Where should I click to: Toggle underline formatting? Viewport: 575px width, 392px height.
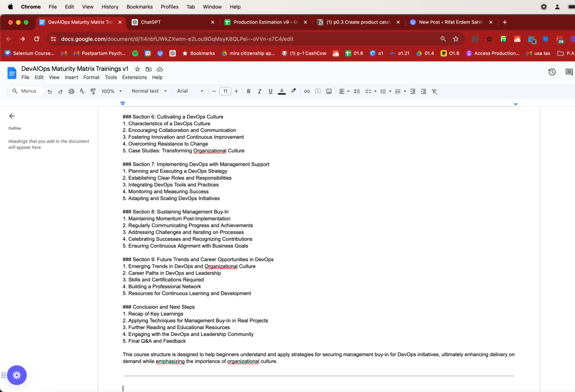pos(270,91)
